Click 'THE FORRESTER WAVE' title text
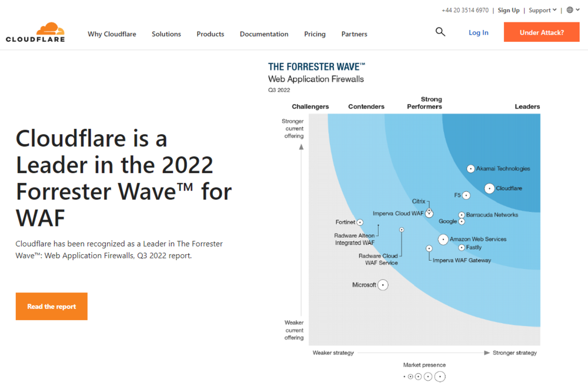The image size is (588, 389). pos(316,67)
